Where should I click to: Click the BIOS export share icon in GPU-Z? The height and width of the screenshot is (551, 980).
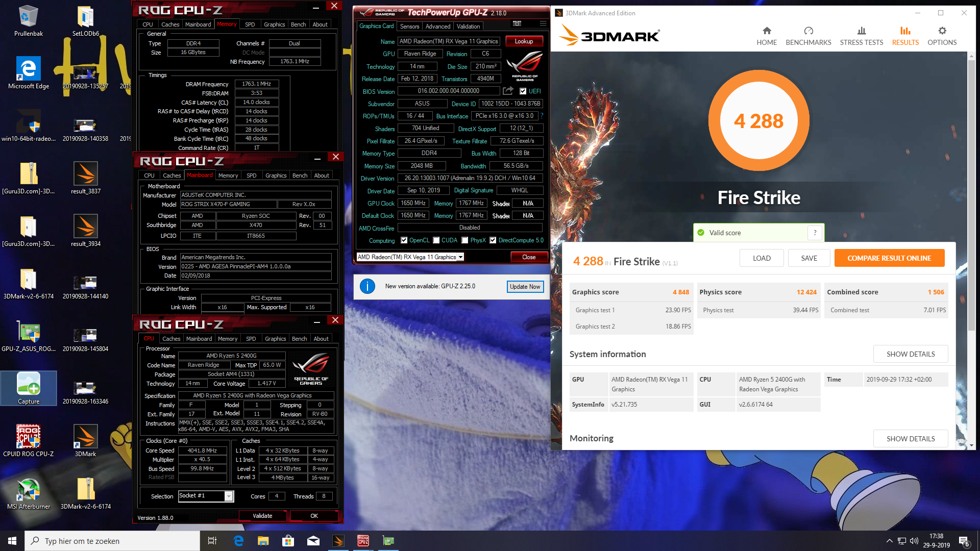(x=508, y=91)
